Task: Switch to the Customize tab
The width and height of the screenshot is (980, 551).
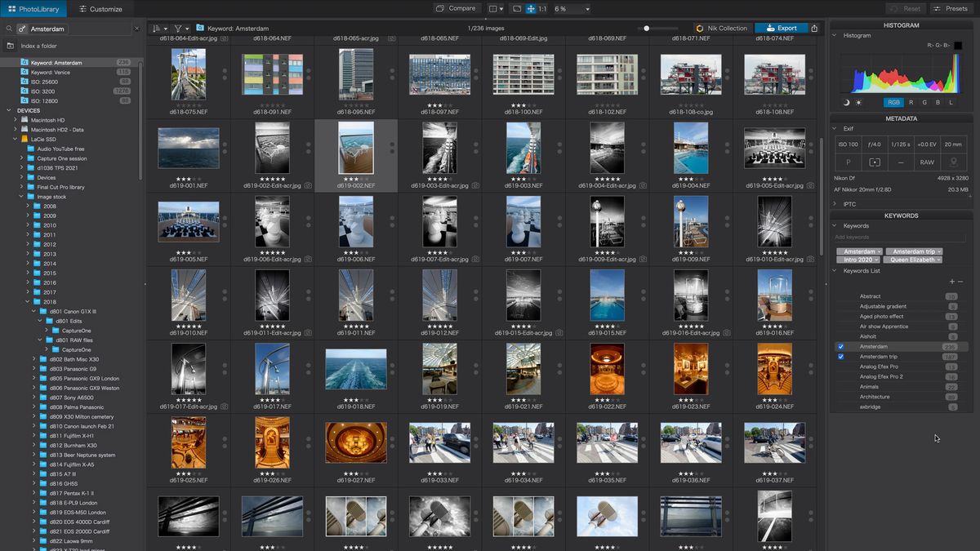Action: coord(101,9)
